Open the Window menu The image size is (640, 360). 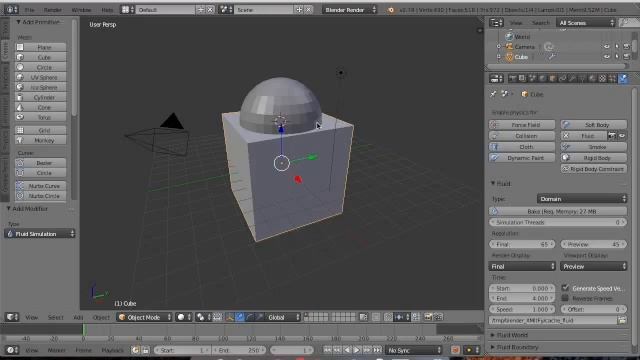tap(81, 9)
